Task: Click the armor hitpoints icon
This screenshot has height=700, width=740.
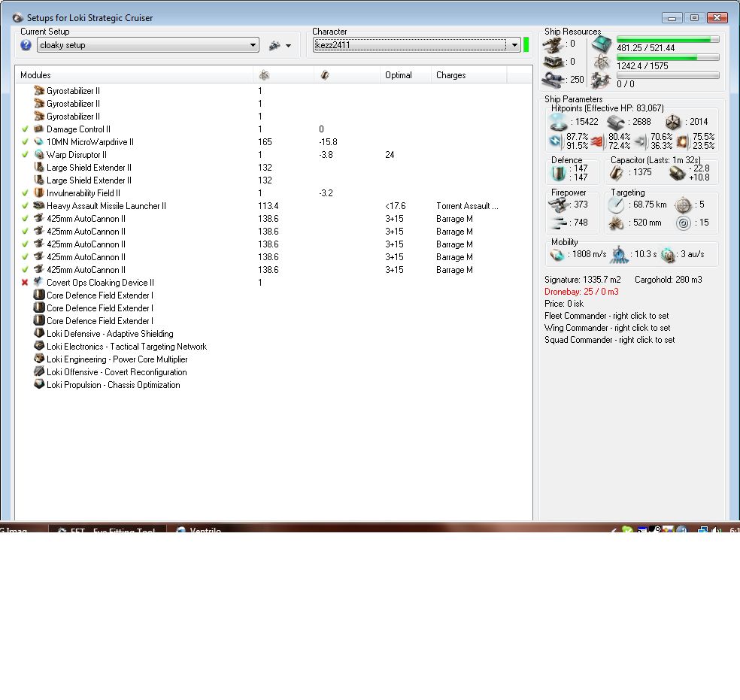Action: point(616,123)
